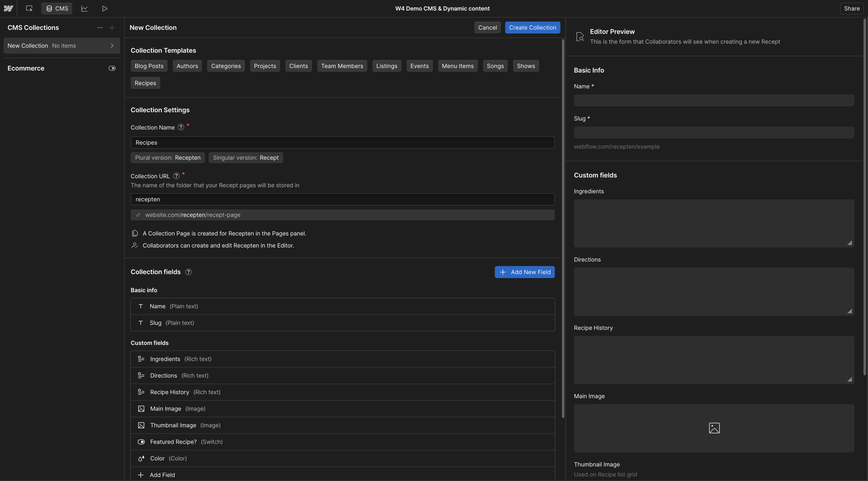Image resolution: width=868 pixels, height=481 pixels.
Task: Open the analytics chart icon
Action: point(84,9)
